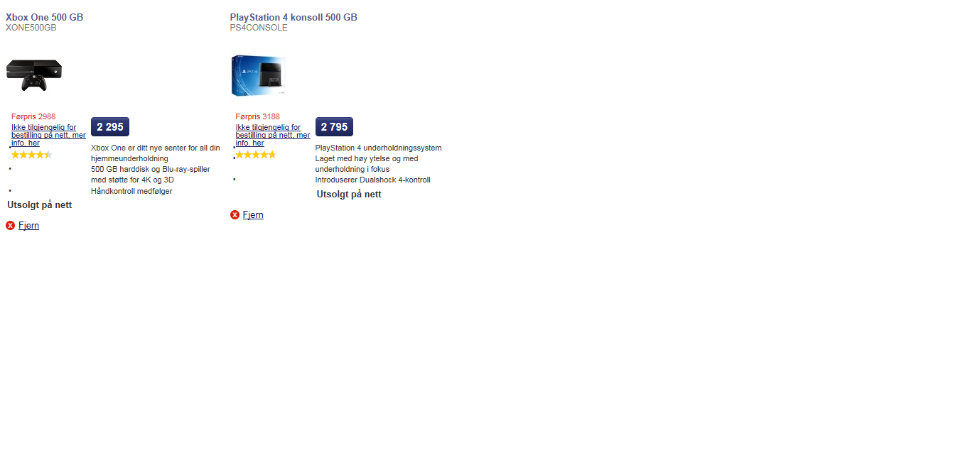Select the PS4CONSOLE product code text

pos(259,28)
